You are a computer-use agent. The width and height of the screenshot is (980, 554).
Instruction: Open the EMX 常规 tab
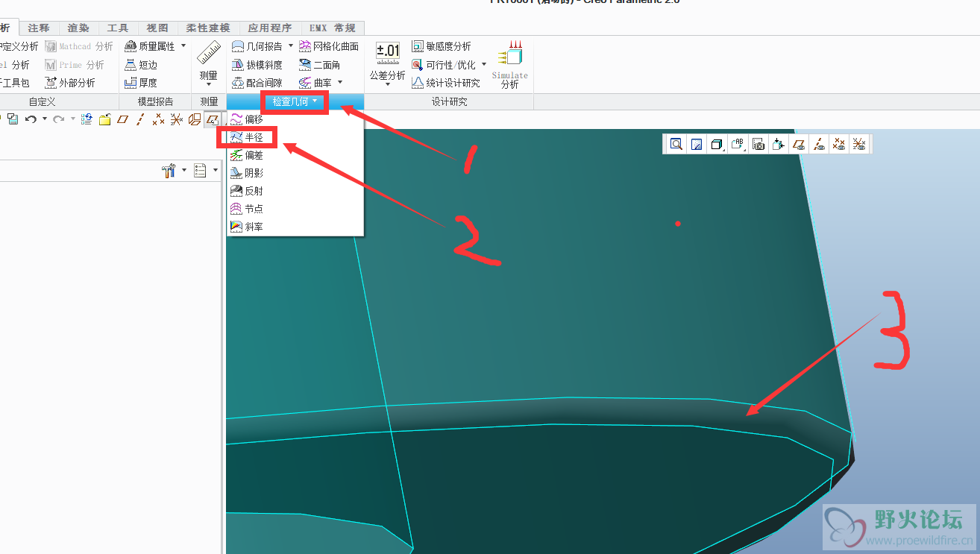[333, 28]
